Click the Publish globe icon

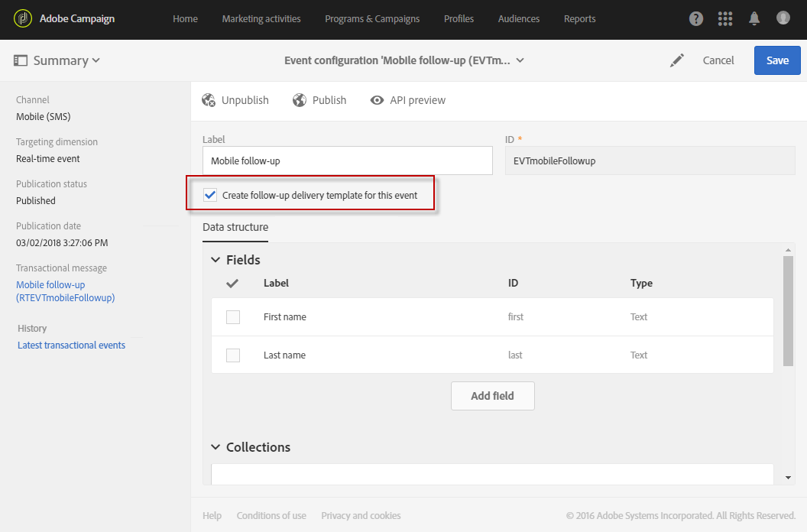pyautogui.click(x=299, y=100)
